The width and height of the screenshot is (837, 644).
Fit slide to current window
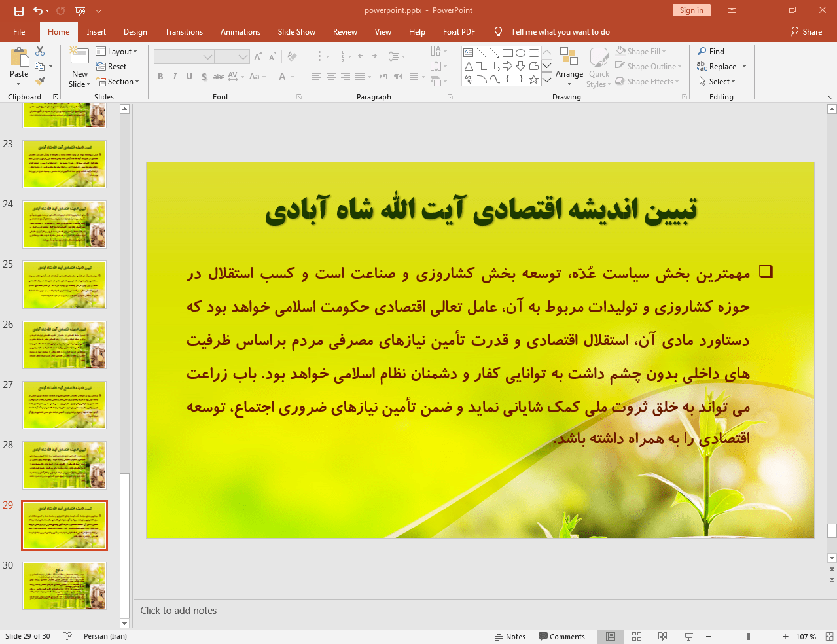click(x=829, y=637)
